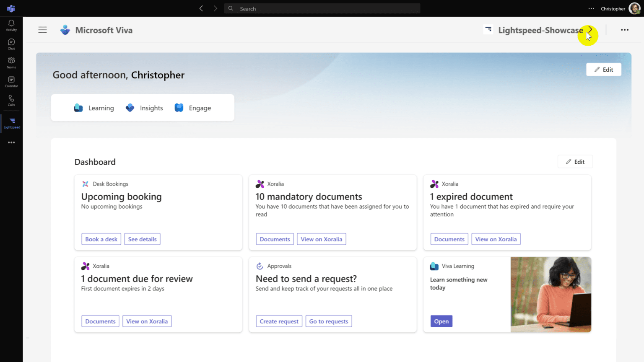Select the Teams icon in the sidebar
Viewport: 644px width, 362px height.
pos(11,62)
